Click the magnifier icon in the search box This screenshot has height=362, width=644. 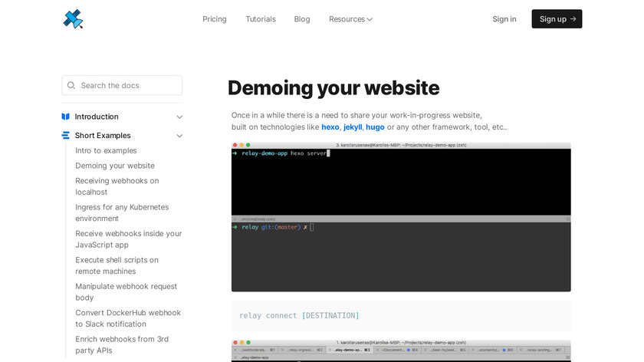pos(71,85)
